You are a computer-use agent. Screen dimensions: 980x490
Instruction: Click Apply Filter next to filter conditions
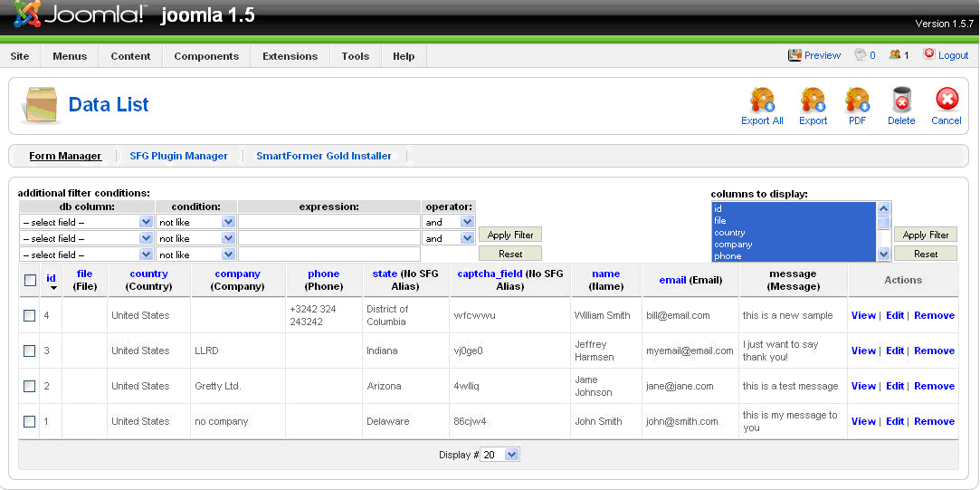point(510,235)
